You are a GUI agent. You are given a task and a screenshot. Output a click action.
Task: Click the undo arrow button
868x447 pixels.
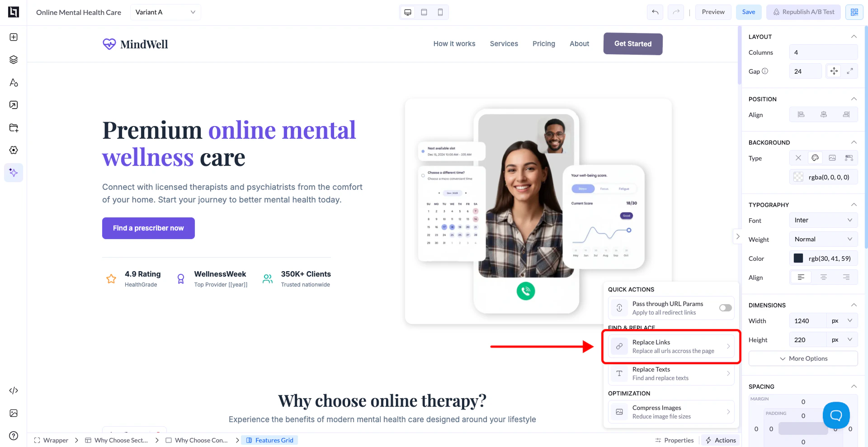click(655, 12)
